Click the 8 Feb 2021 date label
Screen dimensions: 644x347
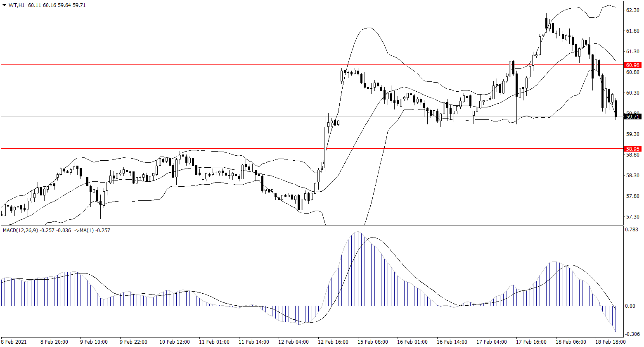click(13, 342)
